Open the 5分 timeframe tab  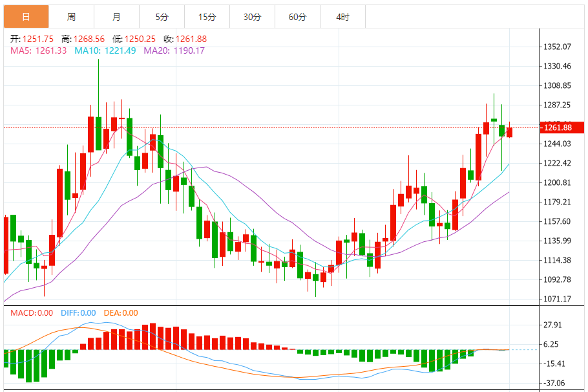coord(162,17)
